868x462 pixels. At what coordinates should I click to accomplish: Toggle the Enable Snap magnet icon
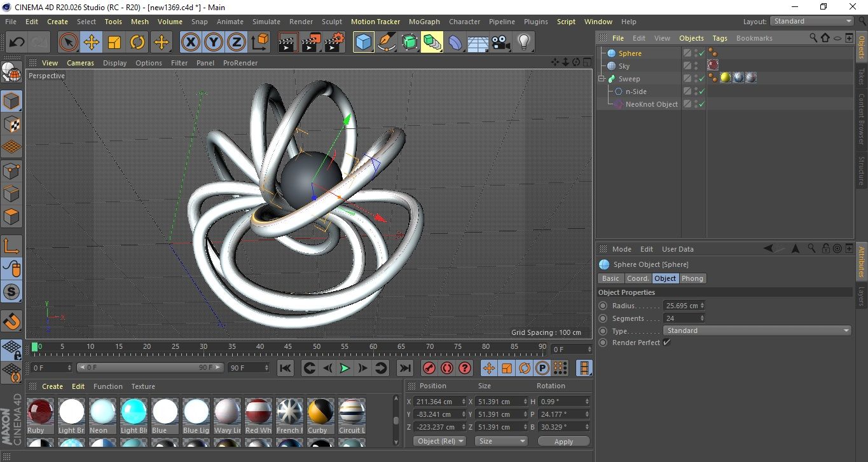[11, 321]
